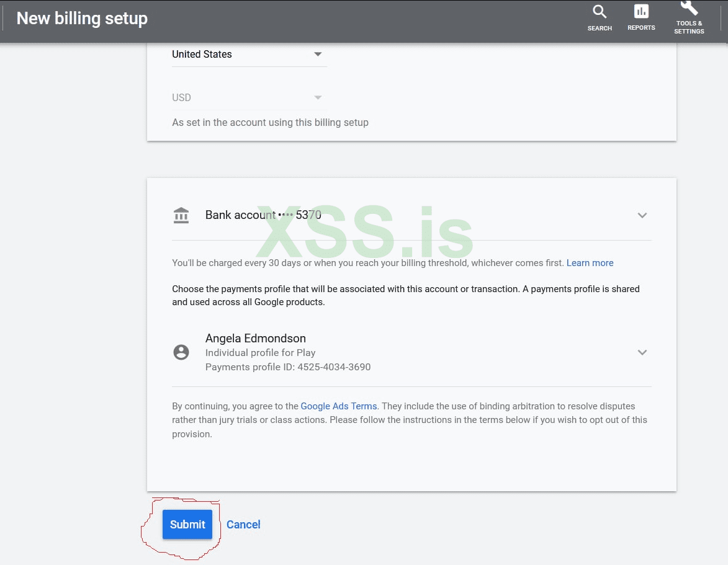The width and height of the screenshot is (728, 565).
Task: Expand the Angela Edmondson profile chevron
Action: (642, 352)
